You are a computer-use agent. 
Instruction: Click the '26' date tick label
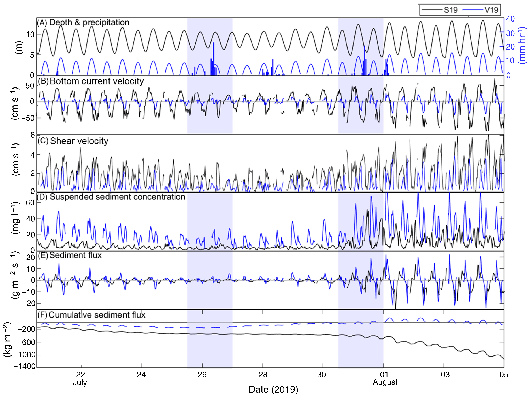tap(202, 374)
